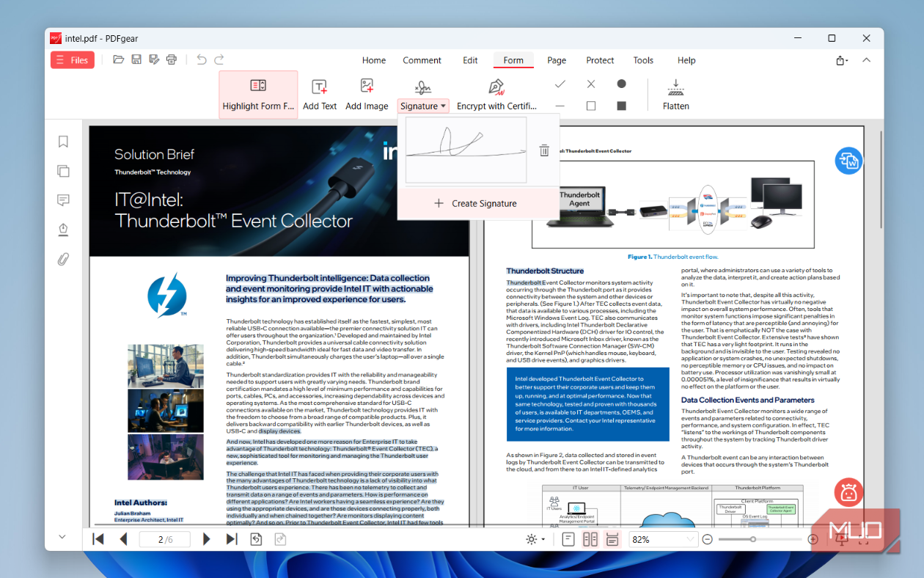Toggle Highlight Form Fields
Viewport: 924px width, 578px height.
point(258,95)
